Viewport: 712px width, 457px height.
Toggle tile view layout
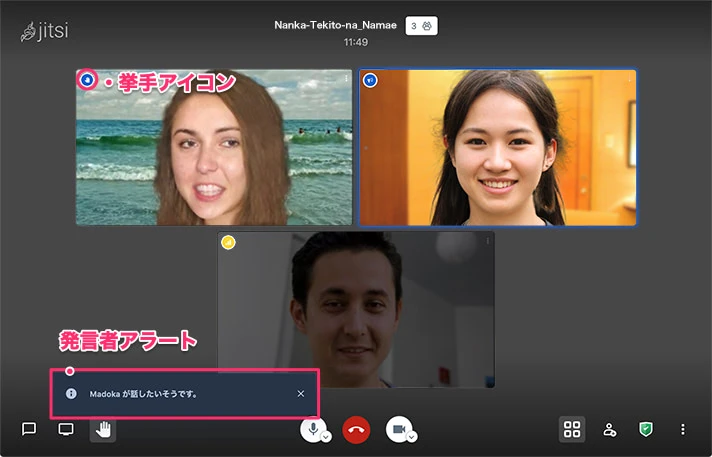click(x=572, y=429)
